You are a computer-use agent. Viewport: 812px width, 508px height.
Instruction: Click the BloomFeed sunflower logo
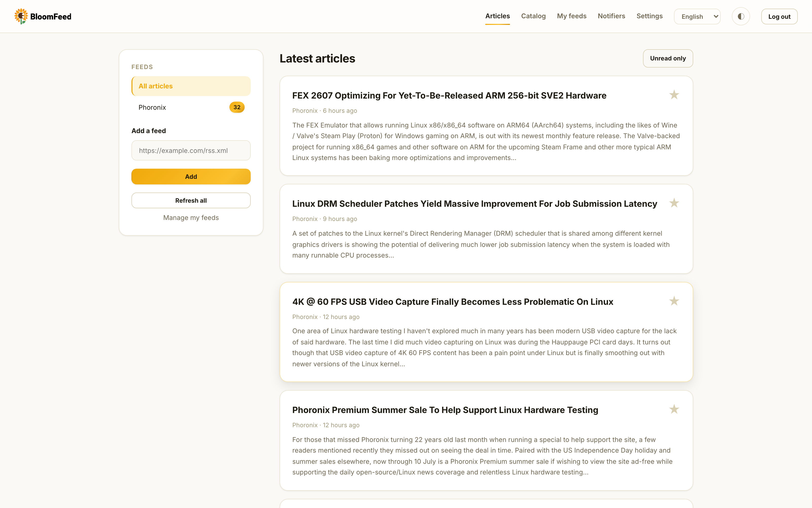point(21,16)
